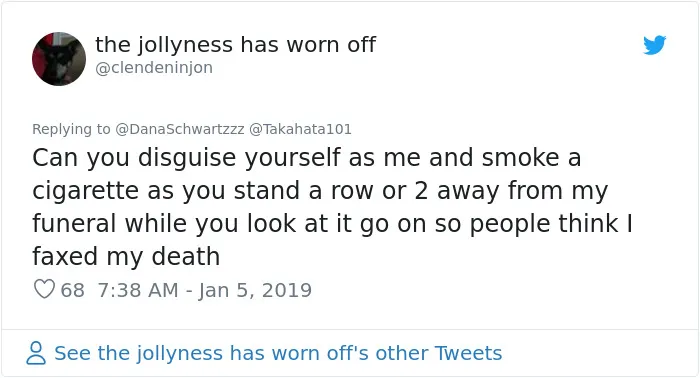
Task: Click the tweet line starting 'Can you disguise'
Action: [307, 158]
